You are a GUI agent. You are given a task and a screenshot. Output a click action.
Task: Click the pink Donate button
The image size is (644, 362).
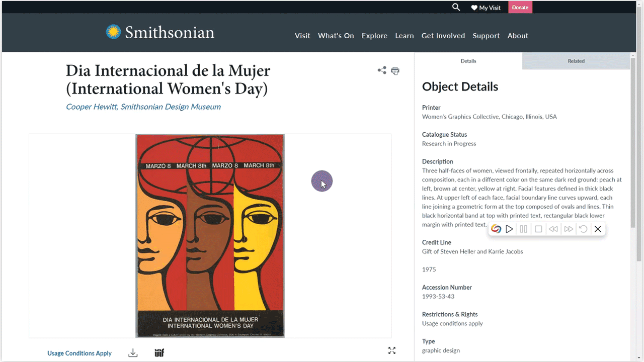click(x=520, y=8)
